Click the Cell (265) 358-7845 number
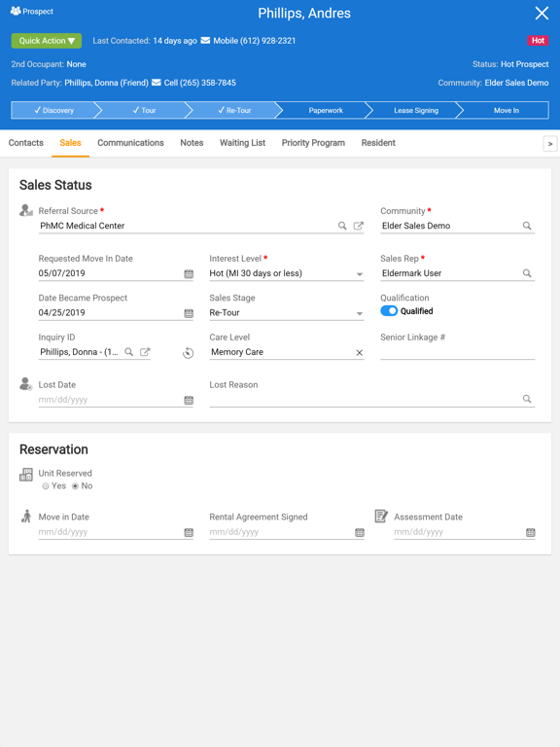The width and height of the screenshot is (560, 747). (200, 83)
